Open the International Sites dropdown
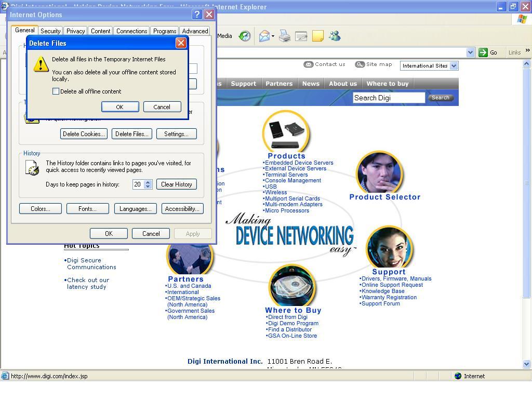The height and width of the screenshot is (399, 532). pyautogui.click(x=454, y=66)
